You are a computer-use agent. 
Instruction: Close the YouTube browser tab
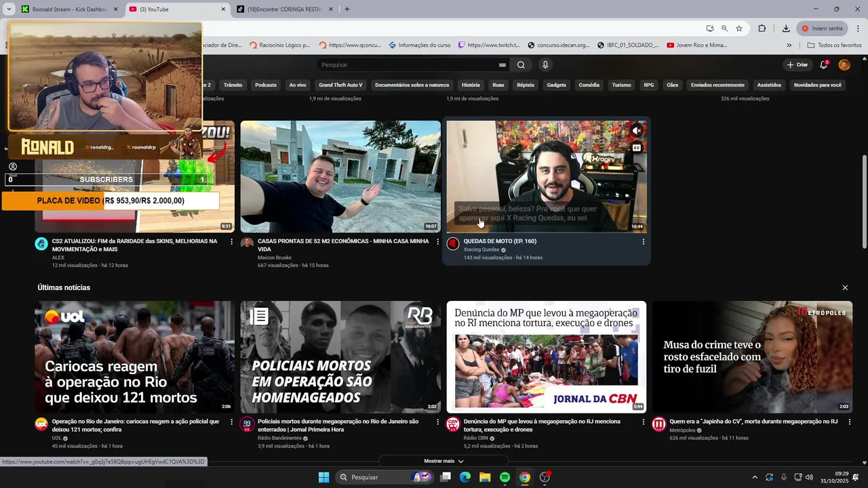click(x=224, y=9)
